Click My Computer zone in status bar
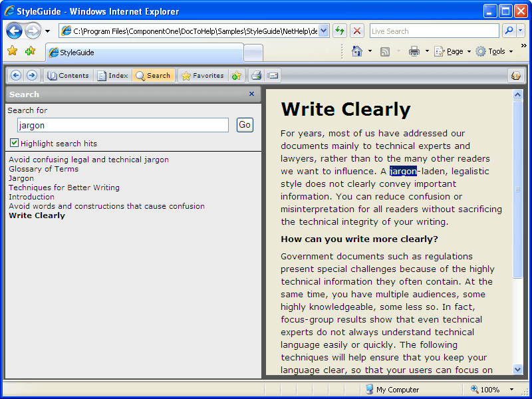The height and width of the screenshot is (399, 532). [x=392, y=390]
